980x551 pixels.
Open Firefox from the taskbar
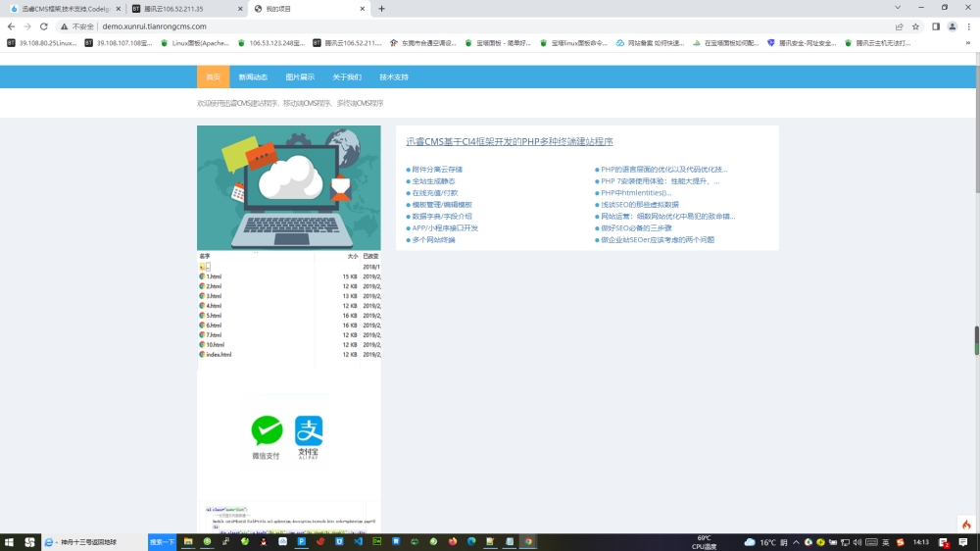(453, 541)
